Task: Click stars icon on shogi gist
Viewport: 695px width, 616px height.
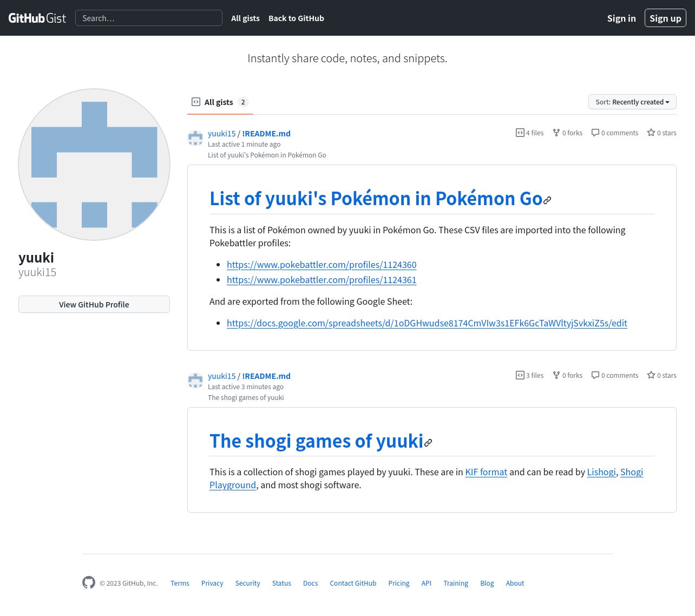Action: (x=651, y=375)
